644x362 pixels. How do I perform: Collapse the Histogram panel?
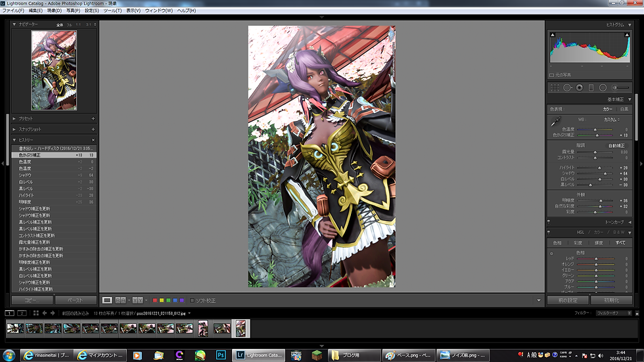pos(630,25)
